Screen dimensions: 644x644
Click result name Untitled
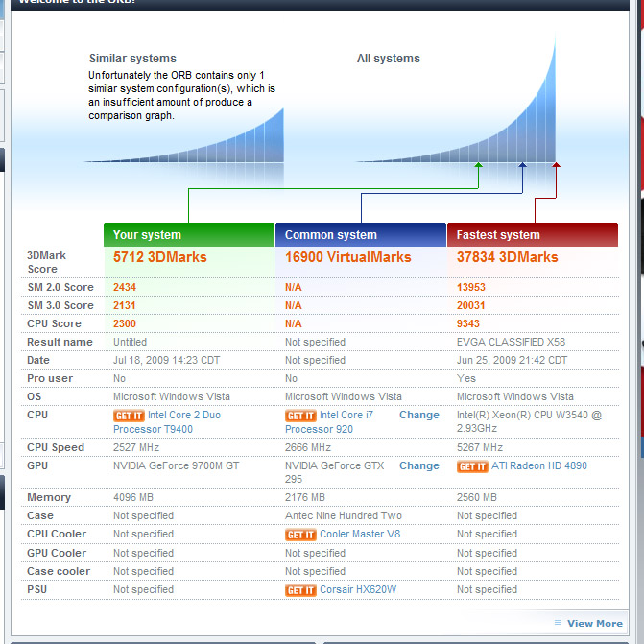tap(130, 342)
